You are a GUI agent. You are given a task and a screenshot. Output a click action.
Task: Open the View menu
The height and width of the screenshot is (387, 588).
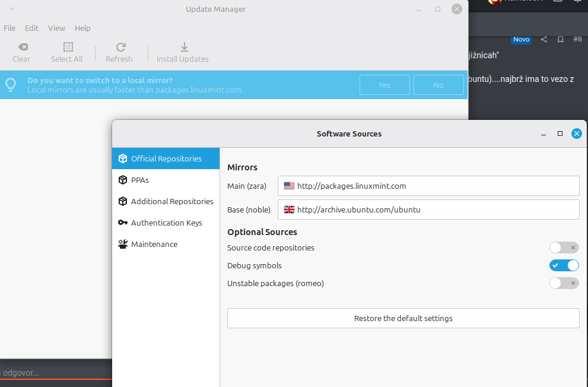click(x=56, y=28)
